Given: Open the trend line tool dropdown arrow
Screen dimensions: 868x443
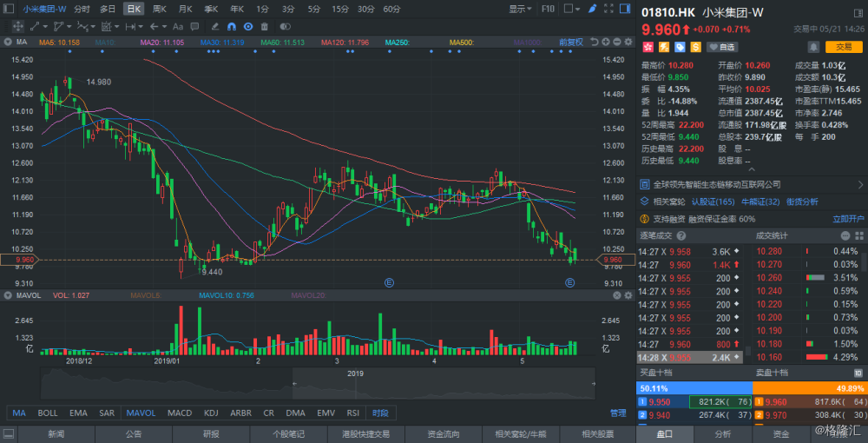Looking at the screenshot, I should [44, 26].
